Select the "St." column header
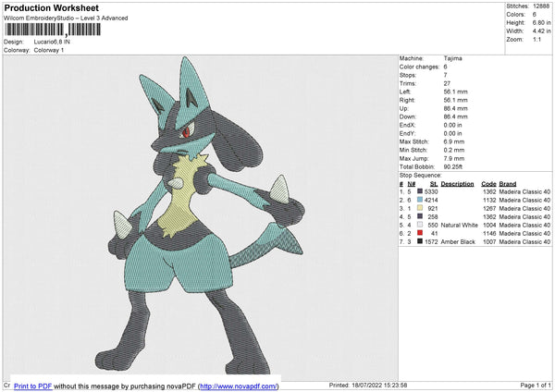The width and height of the screenshot is (555, 392). pos(434,184)
